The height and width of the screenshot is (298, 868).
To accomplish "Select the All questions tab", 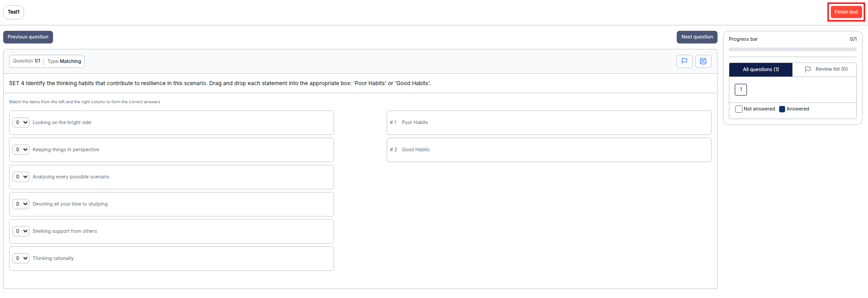I will [760, 69].
